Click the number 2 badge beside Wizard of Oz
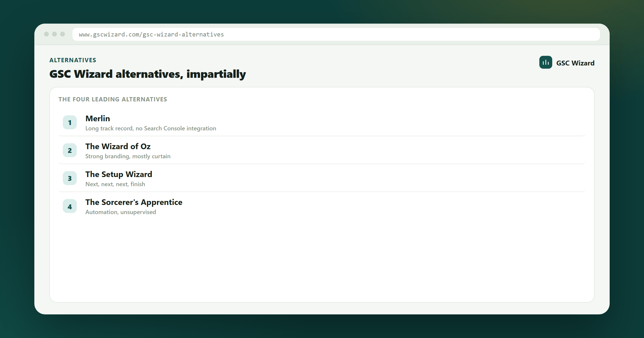This screenshot has height=338, width=644. (x=70, y=150)
